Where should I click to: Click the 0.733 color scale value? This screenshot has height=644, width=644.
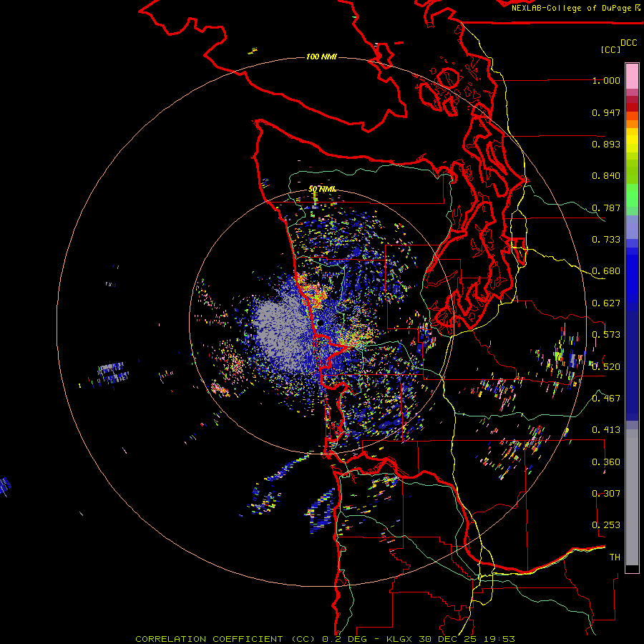click(x=606, y=240)
